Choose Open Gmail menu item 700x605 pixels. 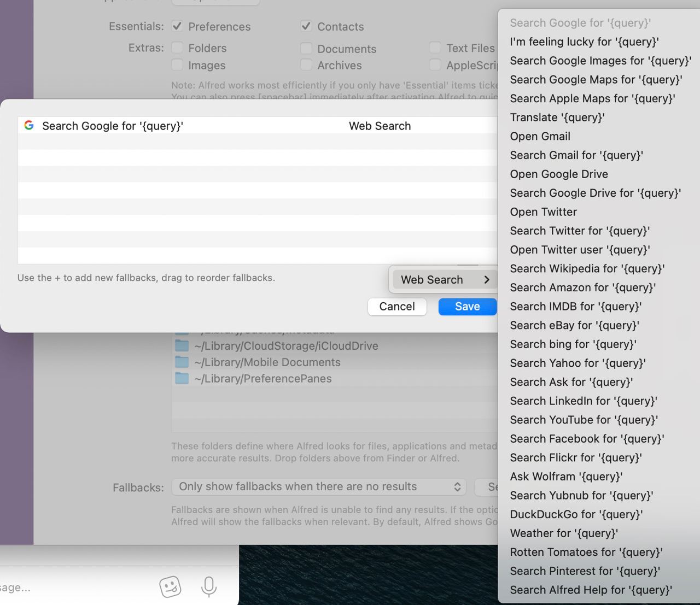click(599, 136)
